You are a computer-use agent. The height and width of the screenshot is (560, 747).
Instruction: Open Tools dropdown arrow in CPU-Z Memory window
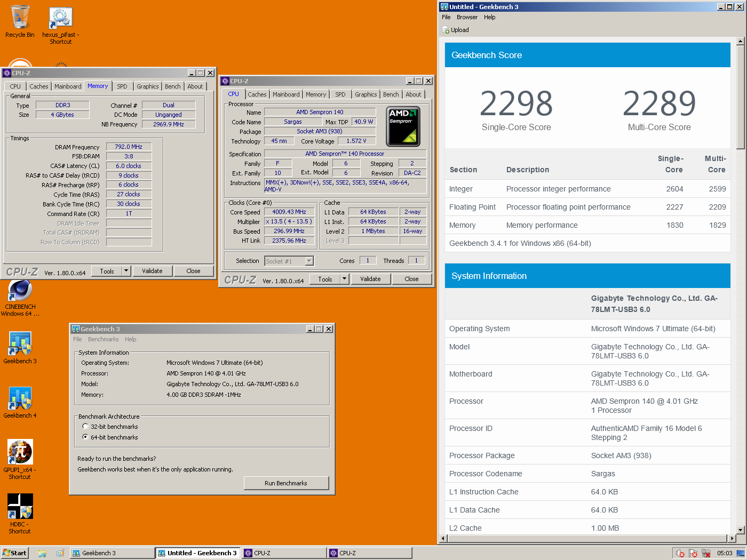tap(126, 271)
